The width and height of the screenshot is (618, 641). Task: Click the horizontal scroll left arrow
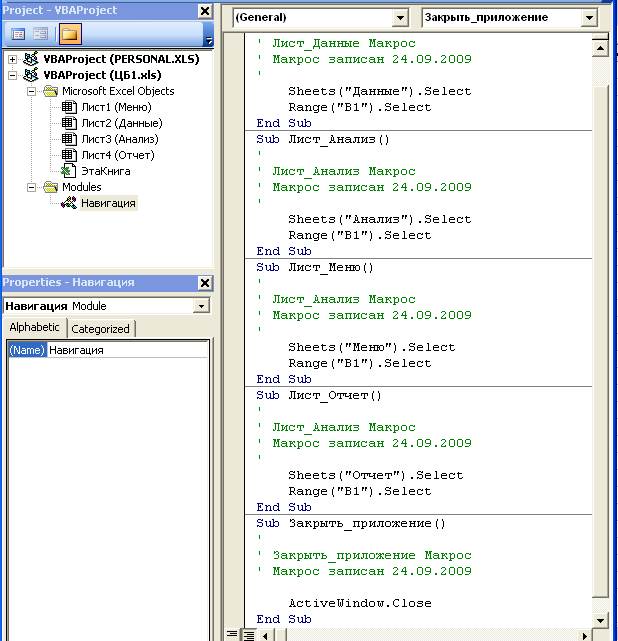[x=266, y=636]
